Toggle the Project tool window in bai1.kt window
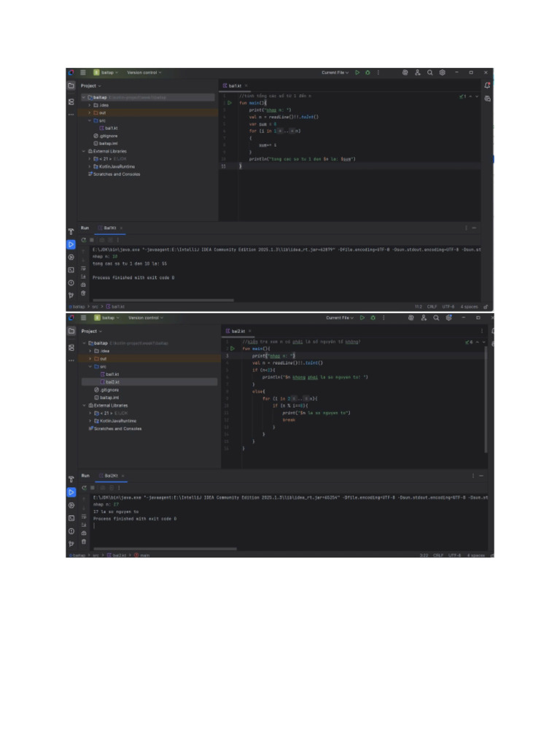This screenshot has width=560, height=747. point(71,86)
